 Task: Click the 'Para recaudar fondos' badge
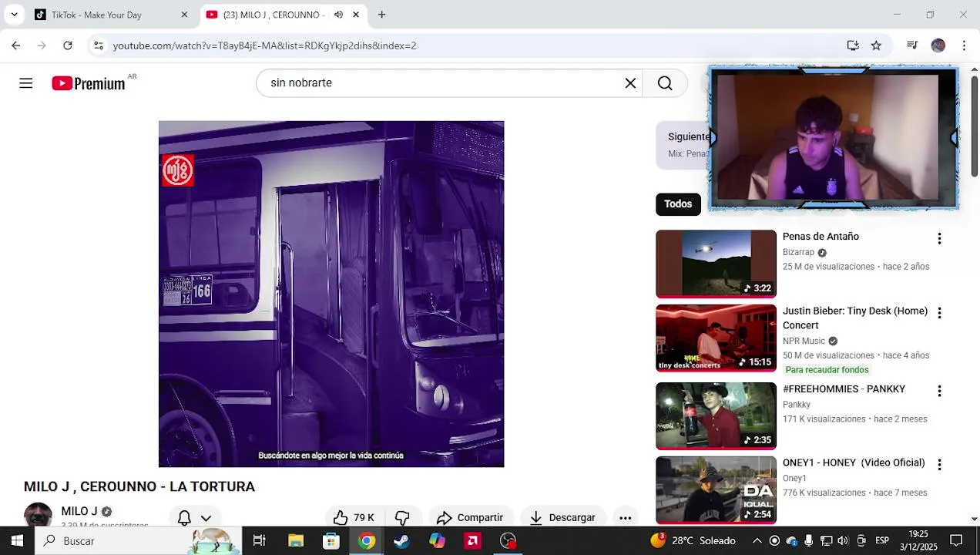(827, 370)
